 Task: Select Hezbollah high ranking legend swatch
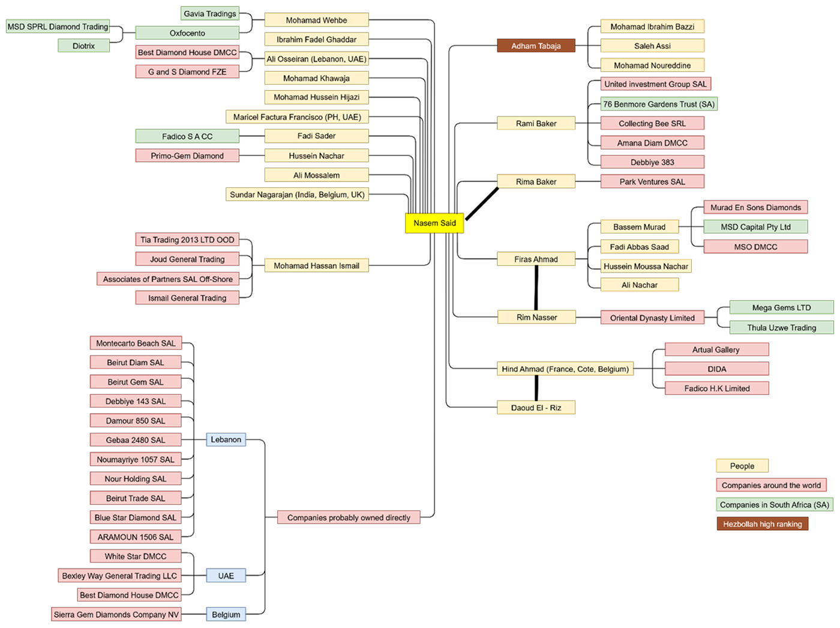pyautogui.click(x=762, y=524)
